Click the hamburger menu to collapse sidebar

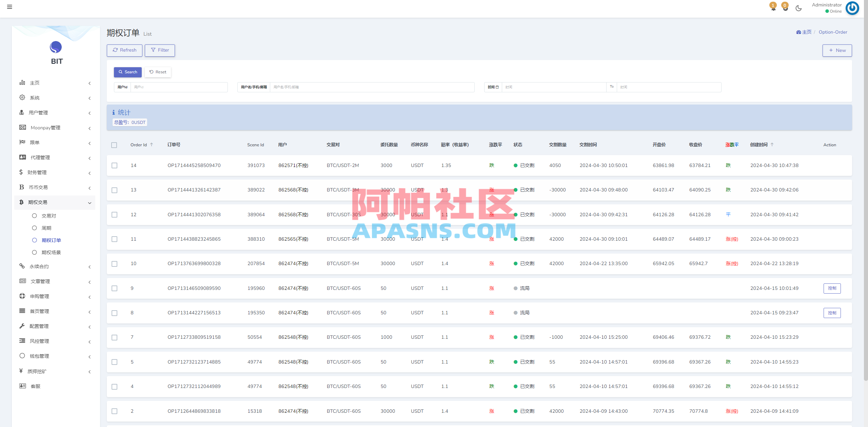pyautogui.click(x=9, y=7)
